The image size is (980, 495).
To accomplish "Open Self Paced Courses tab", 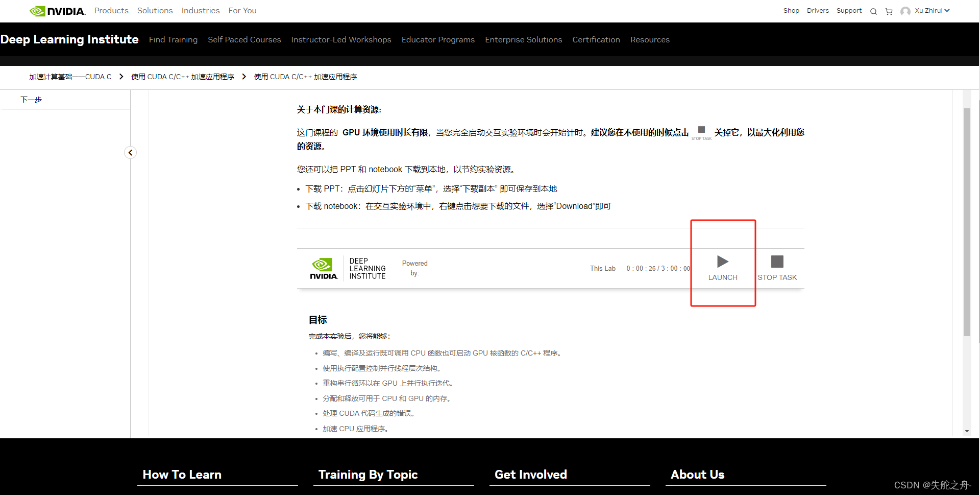I will click(x=244, y=40).
